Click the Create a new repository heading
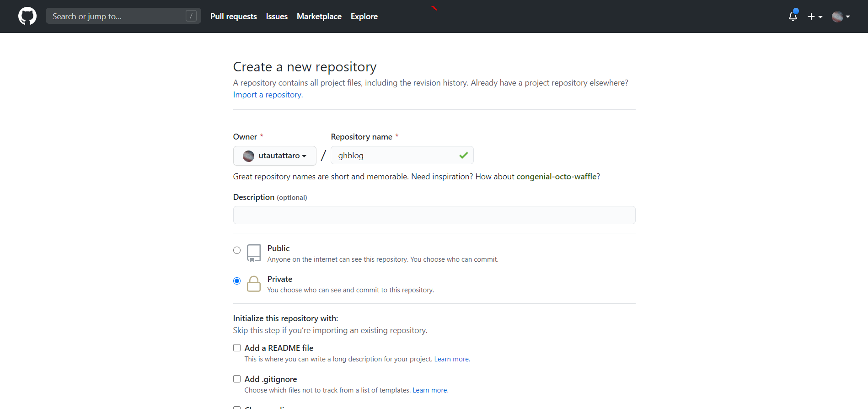Image resolution: width=868 pixels, height=409 pixels. click(x=305, y=67)
